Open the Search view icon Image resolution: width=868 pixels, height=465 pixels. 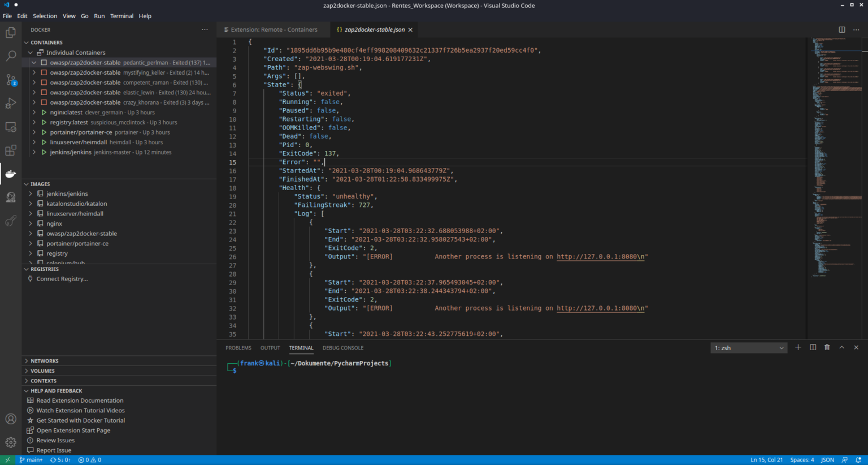coord(11,56)
